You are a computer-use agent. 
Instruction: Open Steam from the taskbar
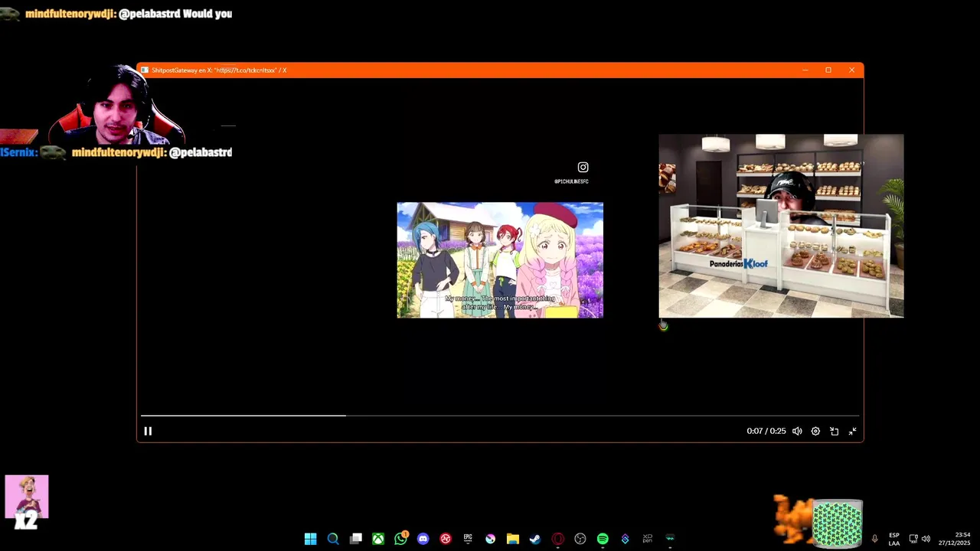click(x=535, y=539)
